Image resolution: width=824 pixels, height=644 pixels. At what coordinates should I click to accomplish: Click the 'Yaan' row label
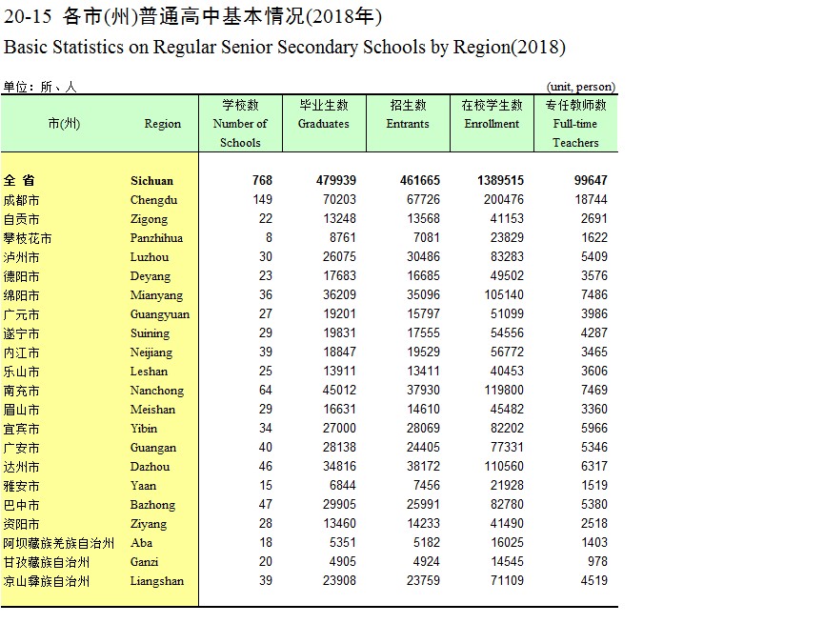tap(143, 486)
